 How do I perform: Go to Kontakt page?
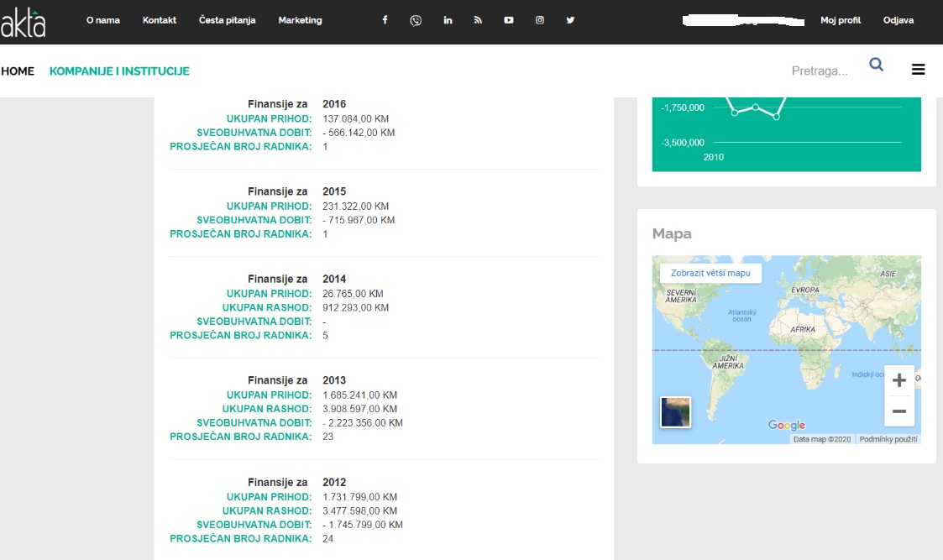pyautogui.click(x=160, y=20)
